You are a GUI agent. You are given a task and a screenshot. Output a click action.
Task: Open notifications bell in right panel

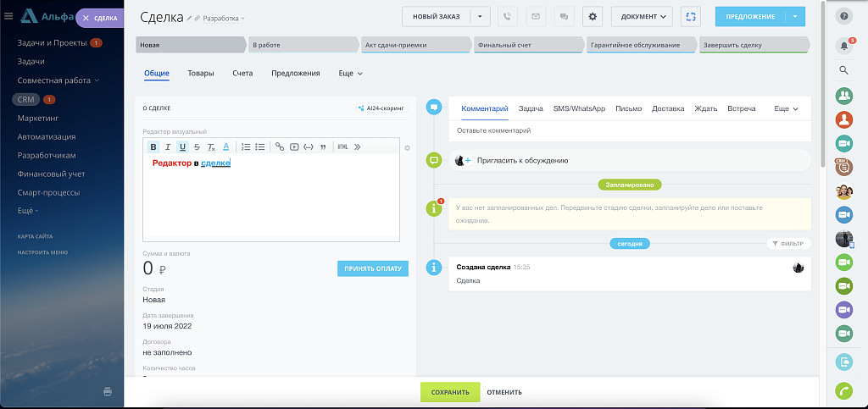pos(843,45)
